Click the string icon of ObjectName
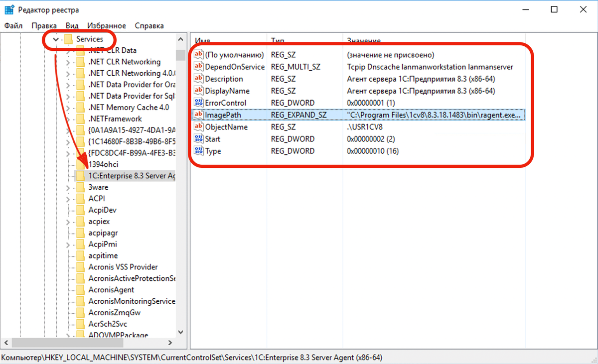Image resolution: width=598 pixels, height=364 pixels. pos(199,127)
